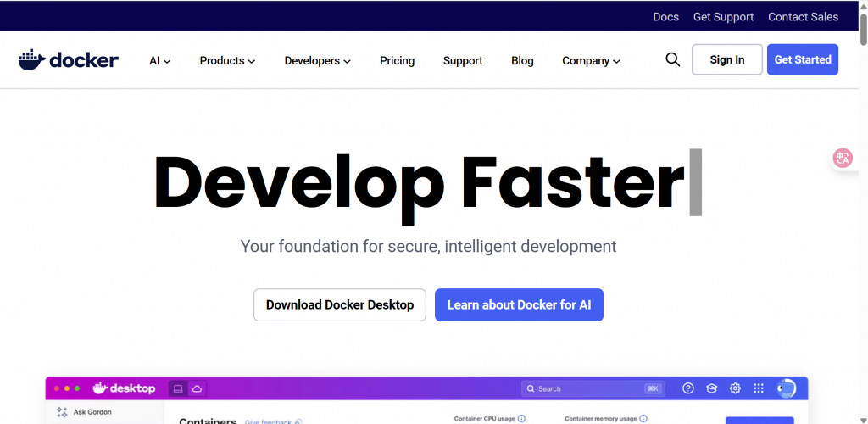Expand the Developers menu dropdown
868x424 pixels.
(x=318, y=61)
